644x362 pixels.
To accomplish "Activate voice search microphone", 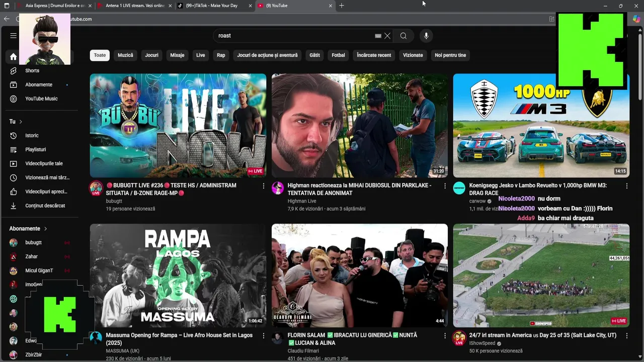I will click(426, 36).
